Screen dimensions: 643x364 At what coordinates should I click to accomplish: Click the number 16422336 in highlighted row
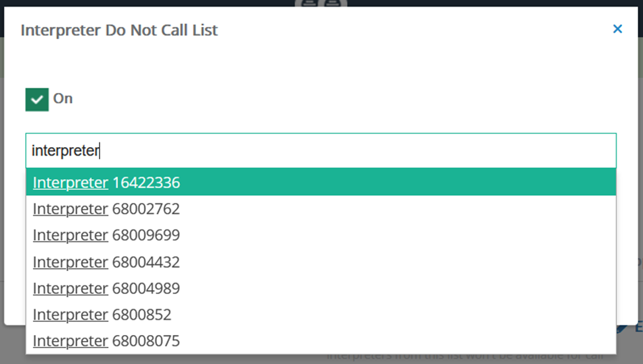(x=146, y=183)
